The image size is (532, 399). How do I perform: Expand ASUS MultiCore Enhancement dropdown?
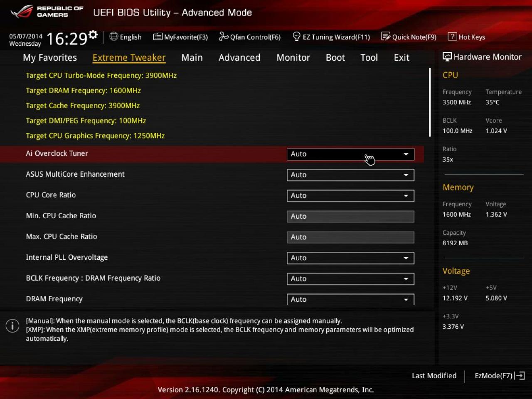(x=350, y=175)
